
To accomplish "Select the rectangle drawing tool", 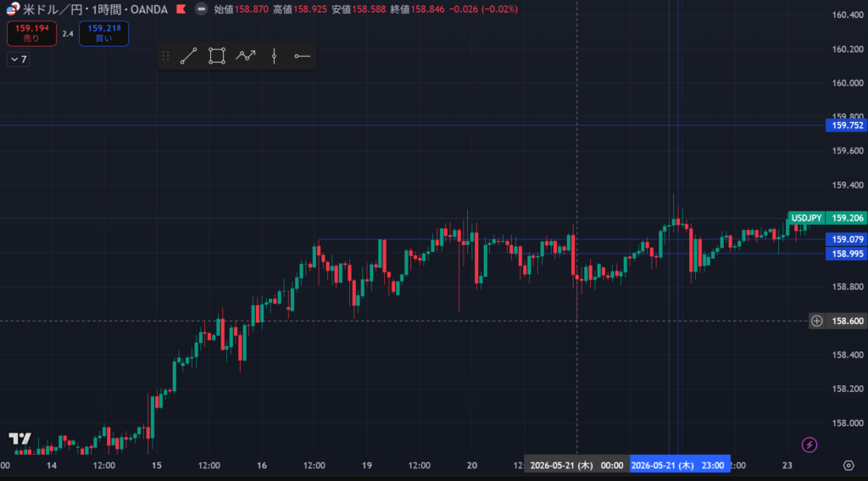I will click(x=217, y=56).
